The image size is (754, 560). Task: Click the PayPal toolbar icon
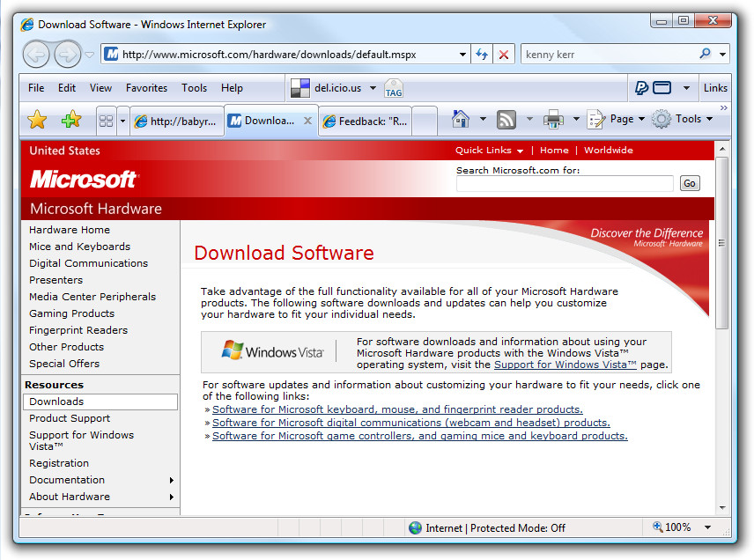pos(641,87)
